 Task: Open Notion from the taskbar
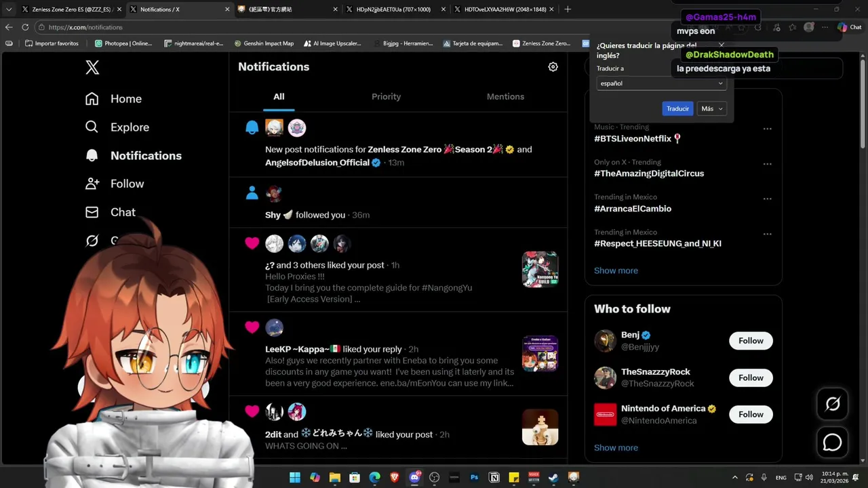pyautogui.click(x=494, y=477)
